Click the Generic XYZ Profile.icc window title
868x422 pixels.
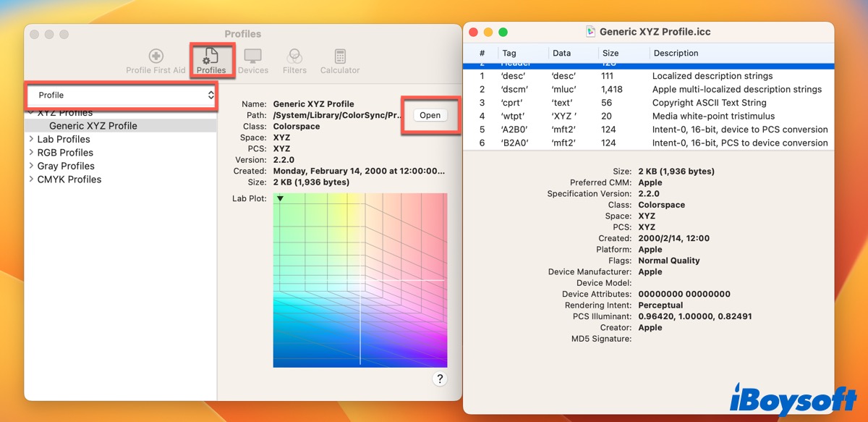(655, 32)
